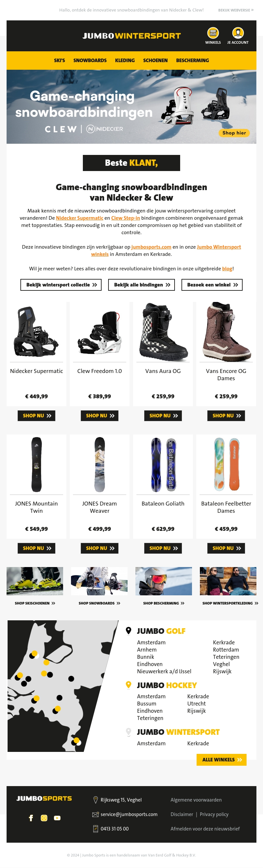
Task: Open the YouTube icon in footer
Action: pyautogui.click(x=57, y=818)
